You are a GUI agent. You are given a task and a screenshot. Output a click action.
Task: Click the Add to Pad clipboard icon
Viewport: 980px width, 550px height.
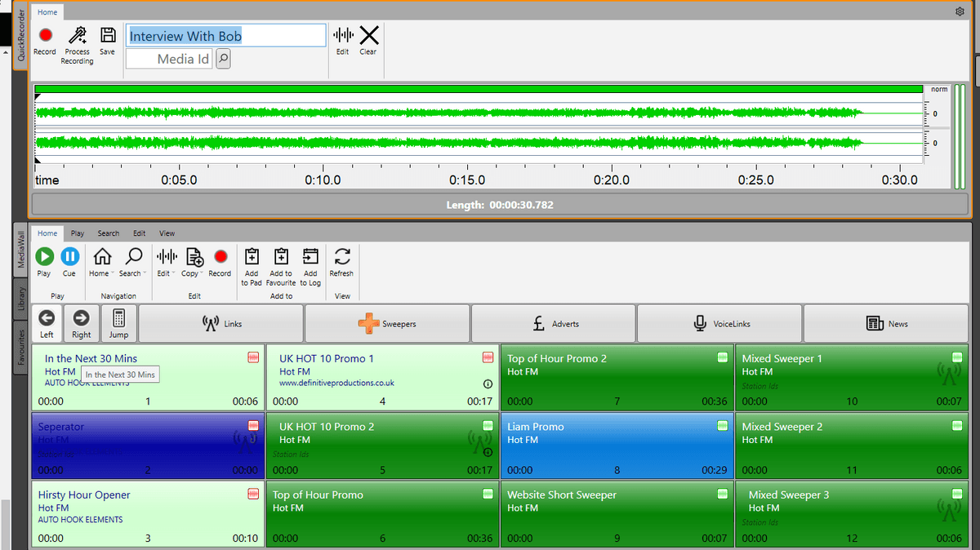251,257
